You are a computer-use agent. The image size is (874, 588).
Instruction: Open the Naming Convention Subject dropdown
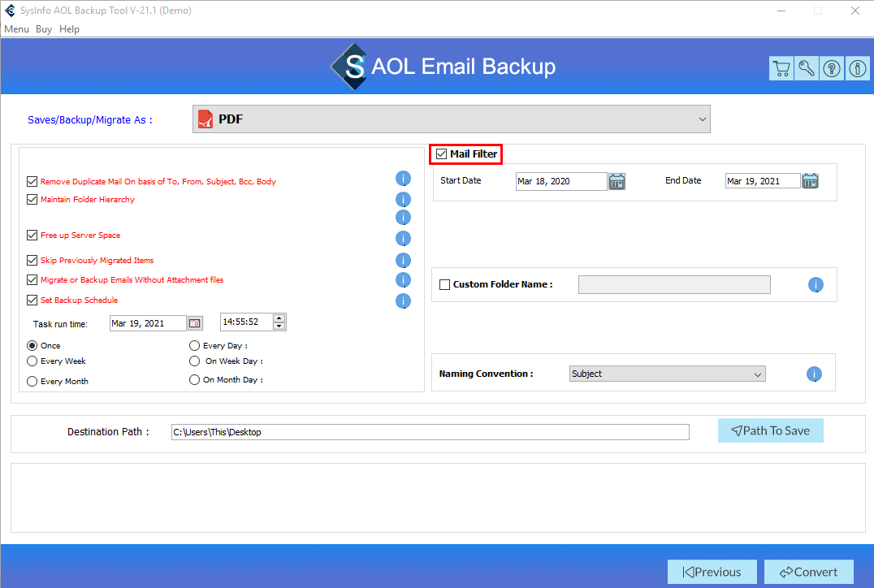tap(667, 374)
